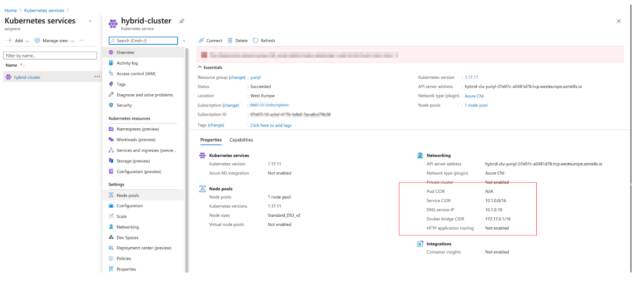Collapse the Kubernetes services list panel
The image size is (644, 281).
click(x=90, y=21)
